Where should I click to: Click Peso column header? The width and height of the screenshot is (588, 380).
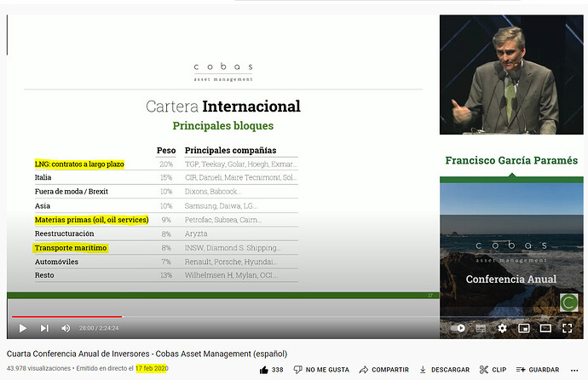166,150
